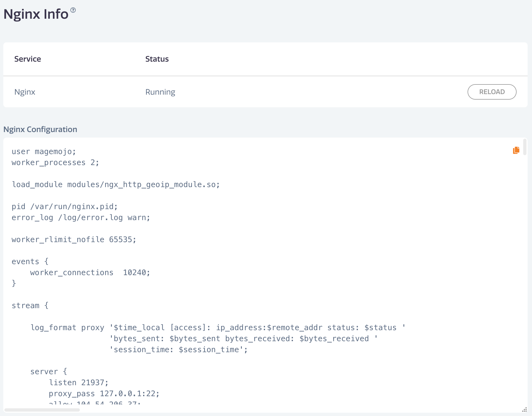Click the 'pid /var/run/nginx.pid;' line
The width and height of the screenshot is (532, 416).
(65, 207)
